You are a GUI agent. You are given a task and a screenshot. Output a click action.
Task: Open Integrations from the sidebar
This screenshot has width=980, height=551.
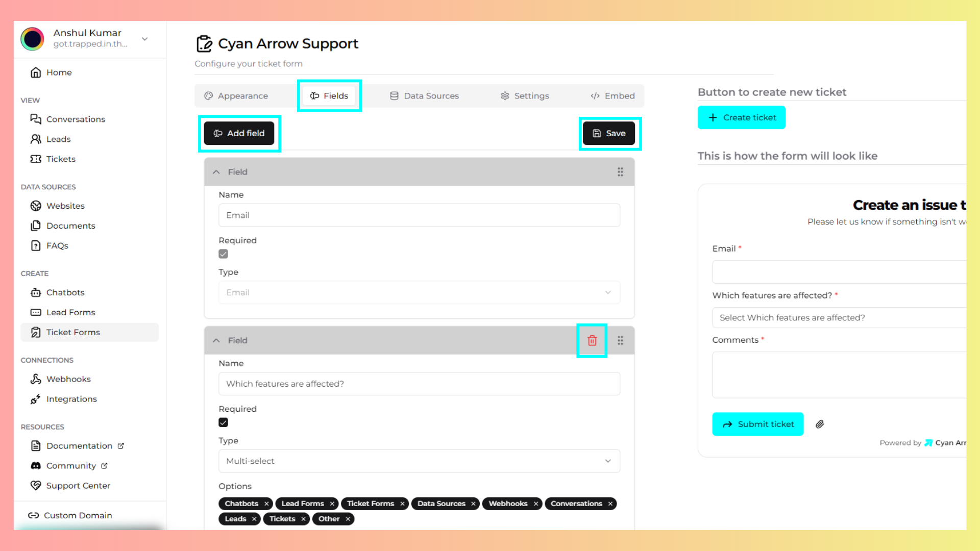(x=71, y=399)
